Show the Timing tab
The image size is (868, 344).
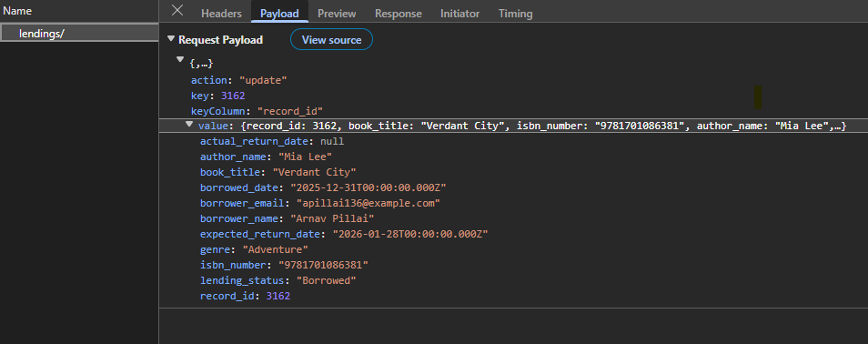(515, 14)
